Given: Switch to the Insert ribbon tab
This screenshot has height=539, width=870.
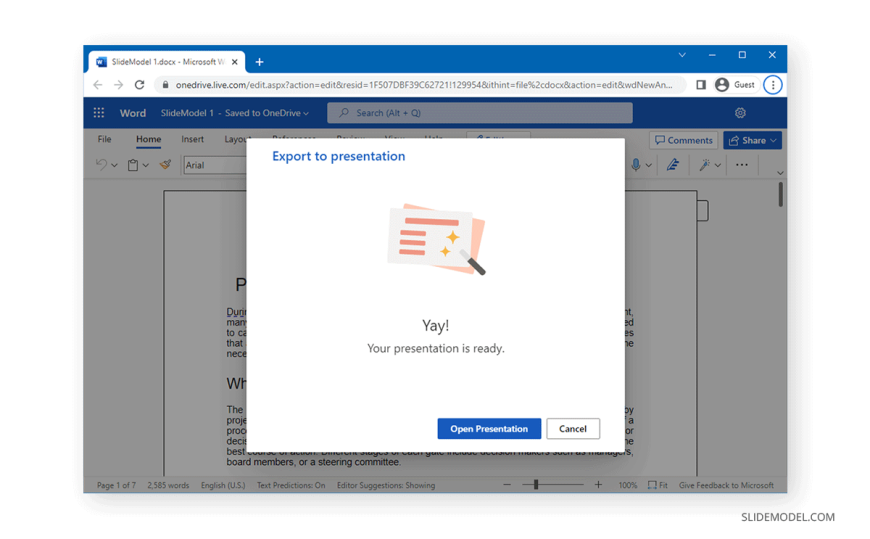Looking at the screenshot, I should [193, 139].
